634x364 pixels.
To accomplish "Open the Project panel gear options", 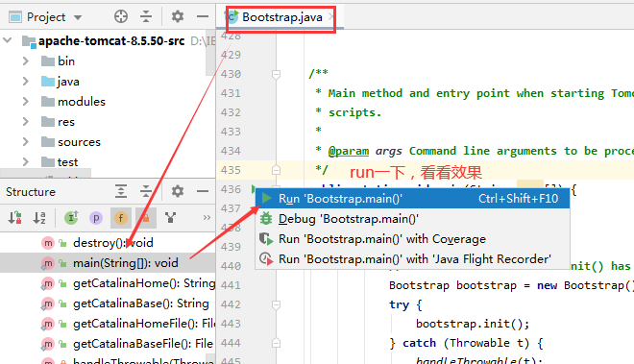I will [x=178, y=16].
